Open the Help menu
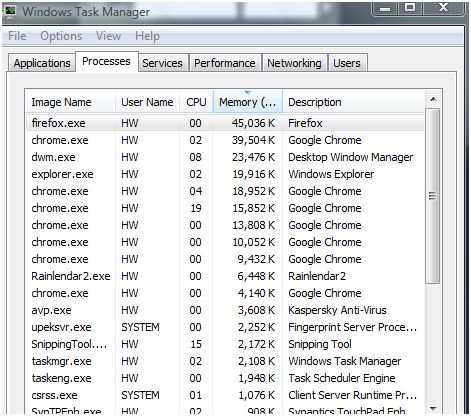The image size is (471, 416). click(x=147, y=36)
